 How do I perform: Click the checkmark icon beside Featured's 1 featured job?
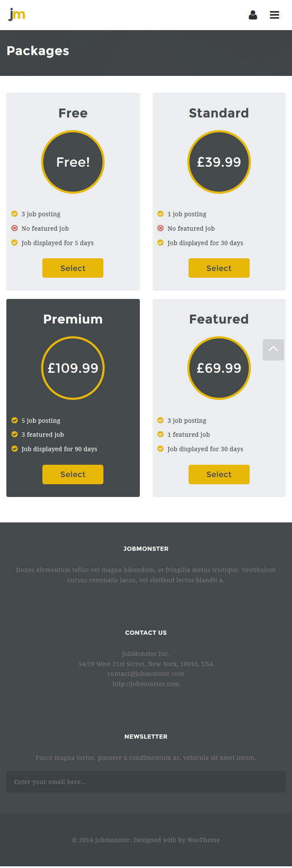160,434
